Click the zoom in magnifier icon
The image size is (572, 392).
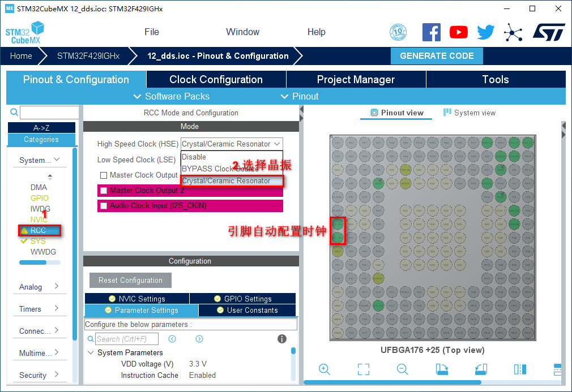pos(325,369)
